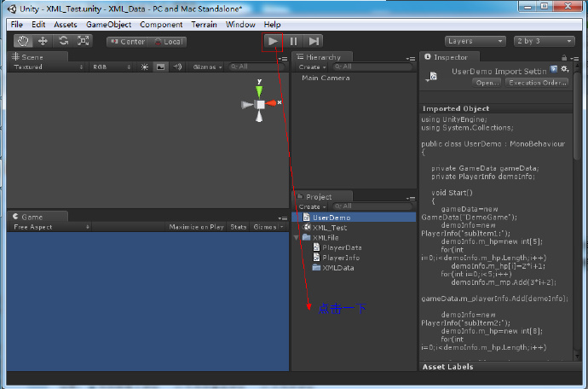Select the Hierarchy tab
Image resolution: width=588 pixels, height=389 pixels.
point(322,57)
